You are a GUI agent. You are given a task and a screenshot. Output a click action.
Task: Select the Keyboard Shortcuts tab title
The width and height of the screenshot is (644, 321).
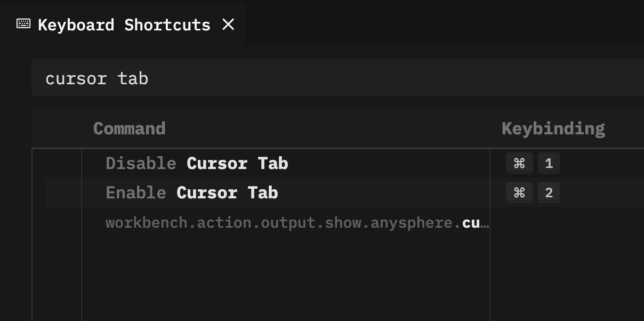click(124, 25)
